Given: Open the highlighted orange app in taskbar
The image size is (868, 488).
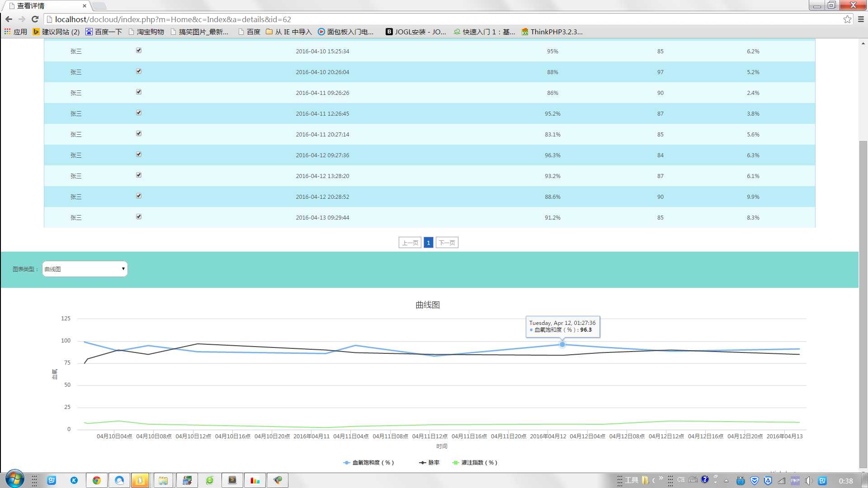Looking at the screenshot, I should [141, 480].
